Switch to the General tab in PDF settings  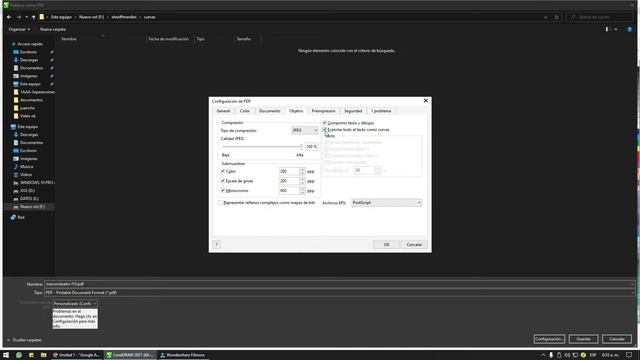click(x=223, y=111)
